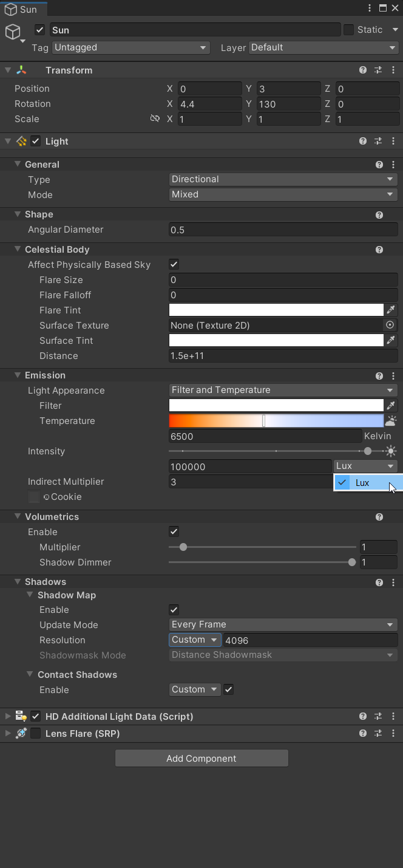Toggle the Static checkbox
Screen dimensions: 403x868
pos(348,30)
